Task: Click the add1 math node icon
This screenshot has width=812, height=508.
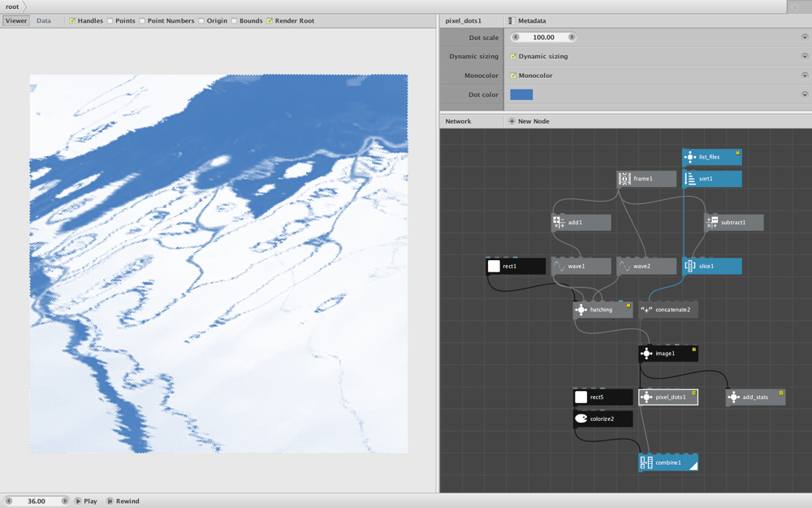Action: (559, 223)
